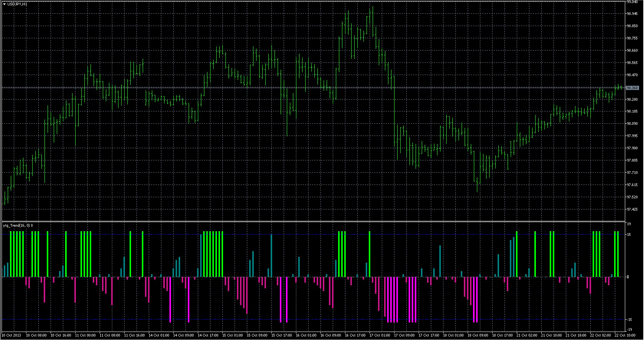The height and width of the screenshot is (340, 644).
Task: Click the 98.185 price scale value
Action: (632, 111)
